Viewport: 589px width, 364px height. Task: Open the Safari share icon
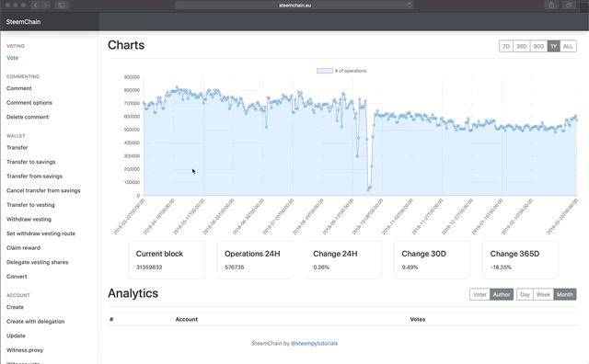coord(551,6)
